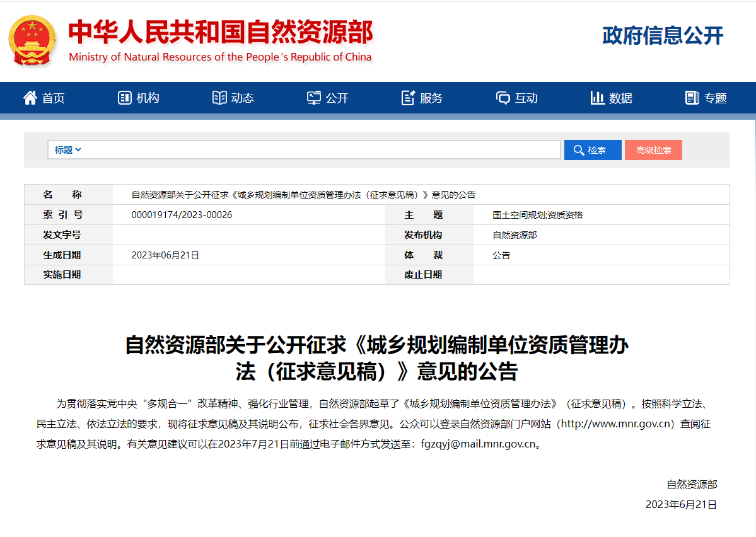Click the bar chart icon beside 数据
The image size is (756, 537).
(597, 98)
